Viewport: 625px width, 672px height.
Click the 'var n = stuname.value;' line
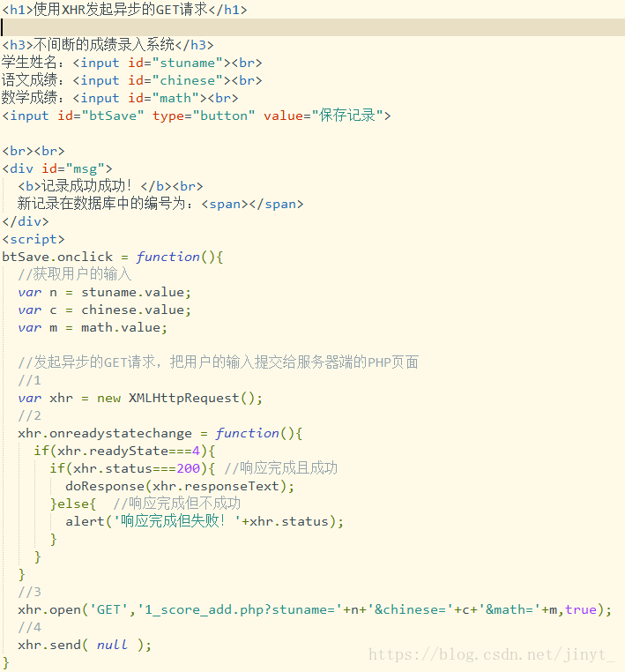pos(104,292)
